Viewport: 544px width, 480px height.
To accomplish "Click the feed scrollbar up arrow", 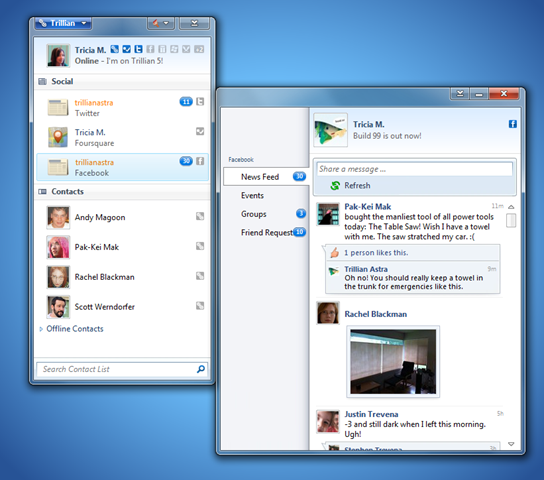I will click(511, 207).
